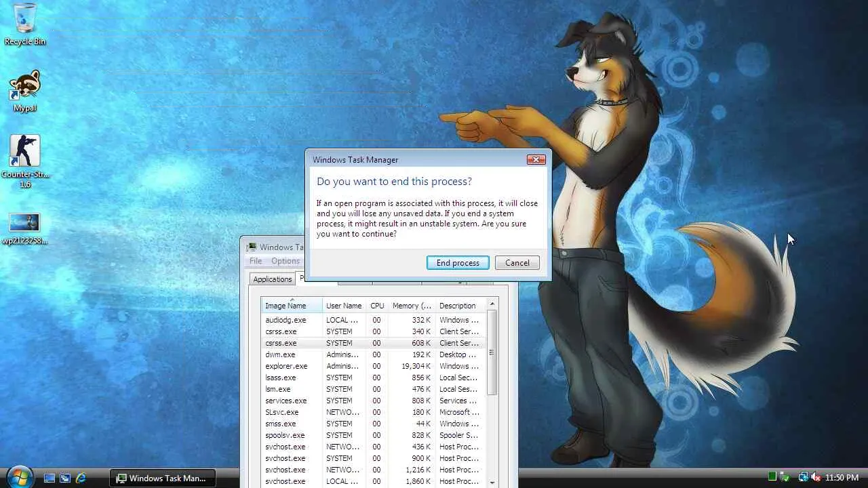This screenshot has height=488, width=868.
Task: Launch Internet Explorer from quick launch
Action: click(x=81, y=478)
